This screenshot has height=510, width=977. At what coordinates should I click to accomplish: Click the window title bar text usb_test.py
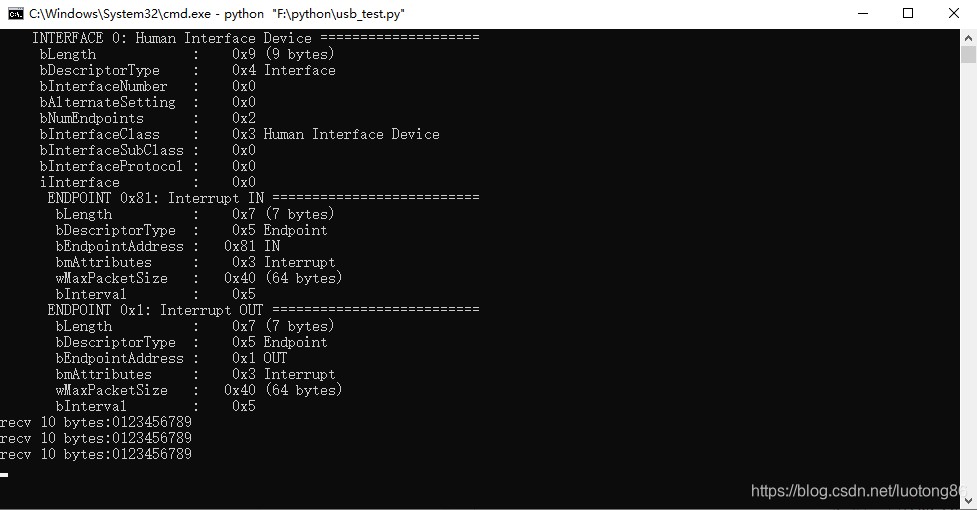(370, 14)
